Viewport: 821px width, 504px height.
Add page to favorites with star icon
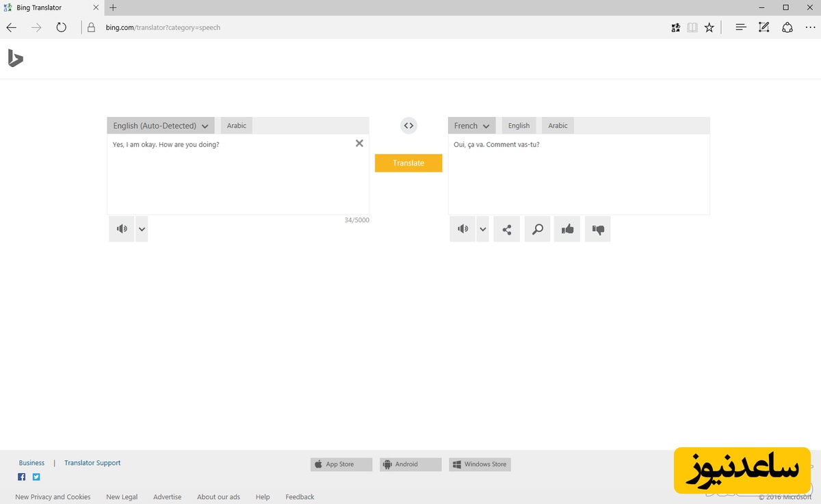tap(709, 27)
